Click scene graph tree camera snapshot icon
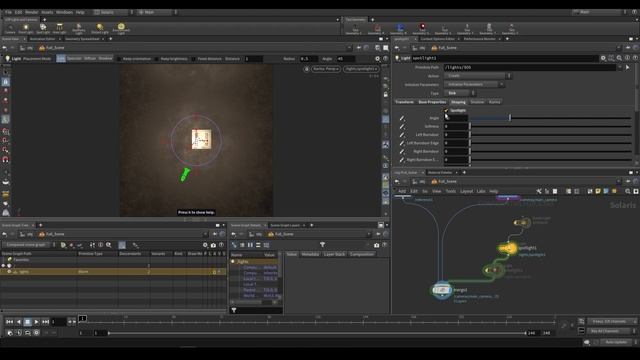The height and width of the screenshot is (360, 640). [x=213, y=245]
